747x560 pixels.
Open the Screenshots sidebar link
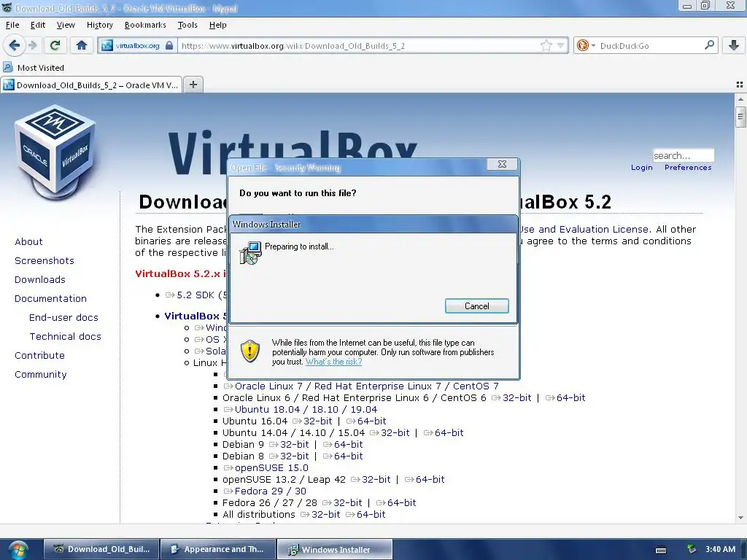coord(44,260)
